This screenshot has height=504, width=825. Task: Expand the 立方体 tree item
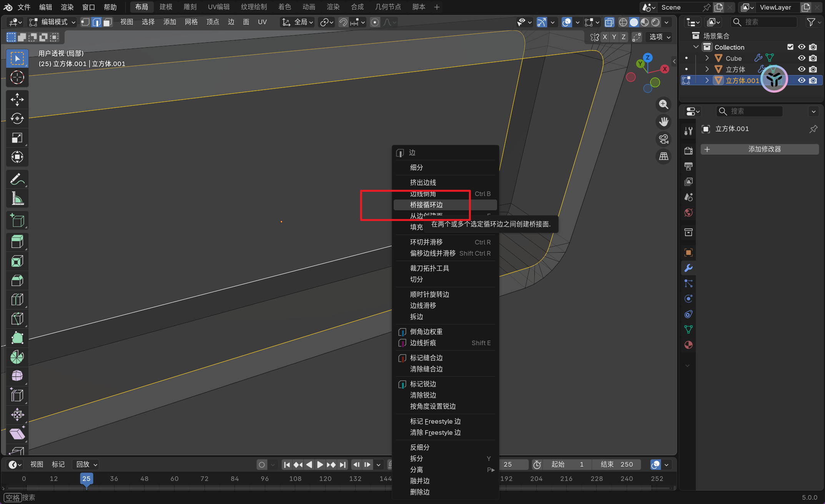[x=707, y=69]
